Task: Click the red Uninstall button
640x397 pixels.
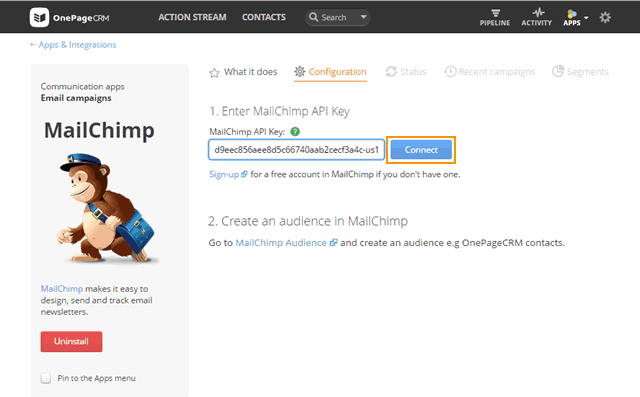Action: (x=71, y=342)
